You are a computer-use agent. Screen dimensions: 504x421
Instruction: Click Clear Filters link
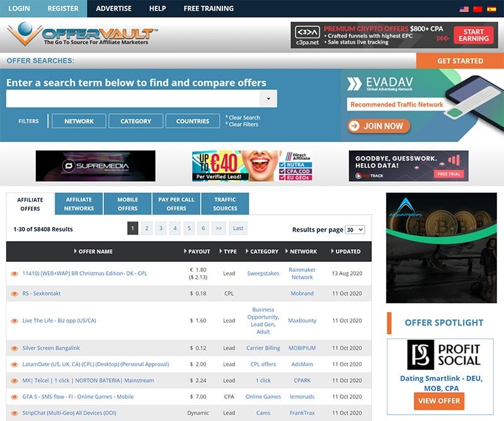tap(242, 124)
